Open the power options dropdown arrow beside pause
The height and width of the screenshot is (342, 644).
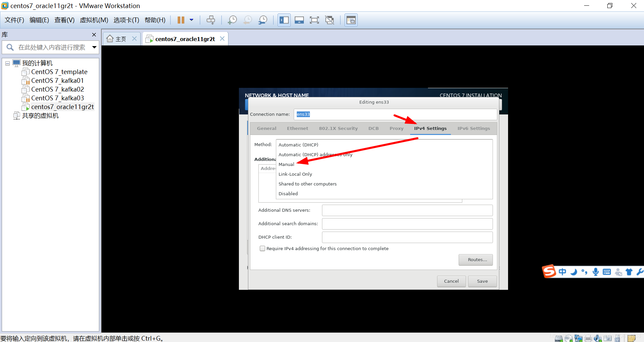click(x=191, y=20)
